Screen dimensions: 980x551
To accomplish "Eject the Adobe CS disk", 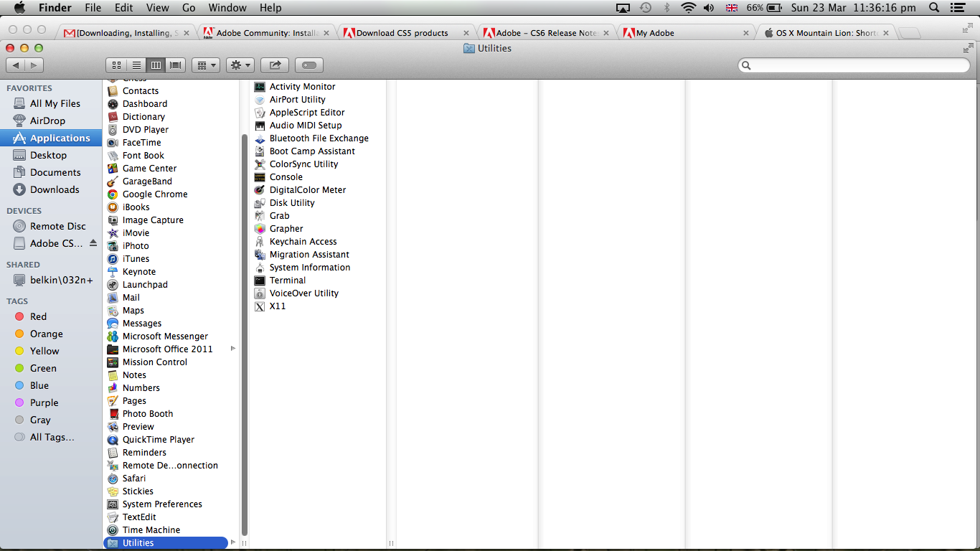I will [93, 243].
